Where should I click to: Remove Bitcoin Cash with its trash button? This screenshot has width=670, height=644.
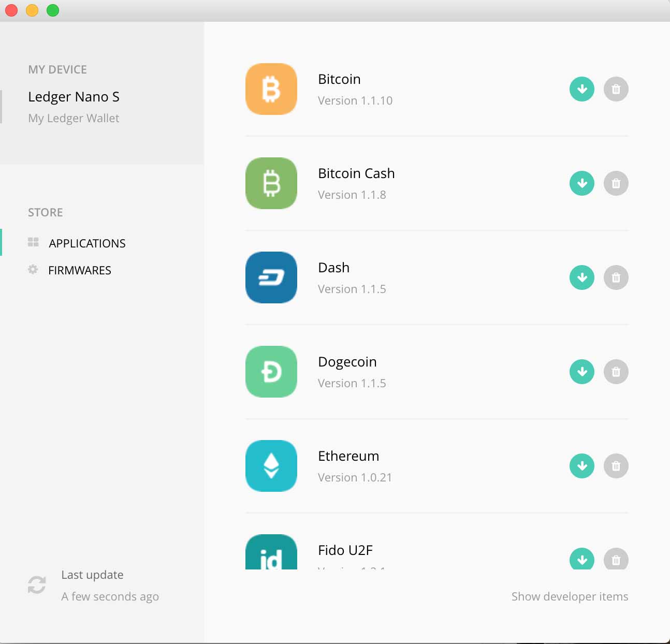click(616, 183)
